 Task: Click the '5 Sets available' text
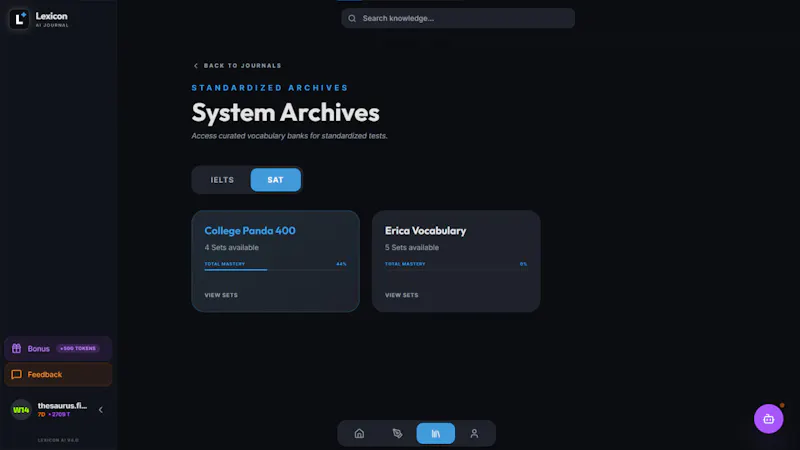coord(412,247)
